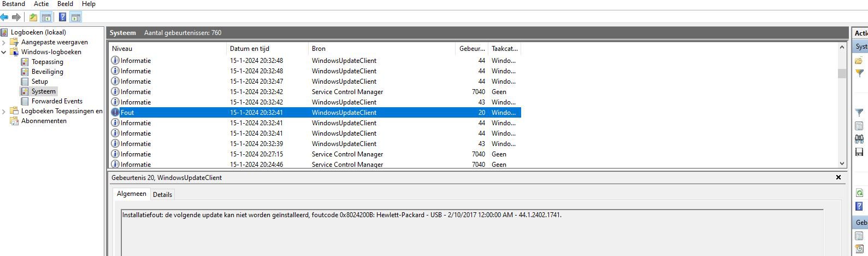The width and height of the screenshot is (868, 256).
Task: Click the floppy disk save icon
Action: click(859, 152)
